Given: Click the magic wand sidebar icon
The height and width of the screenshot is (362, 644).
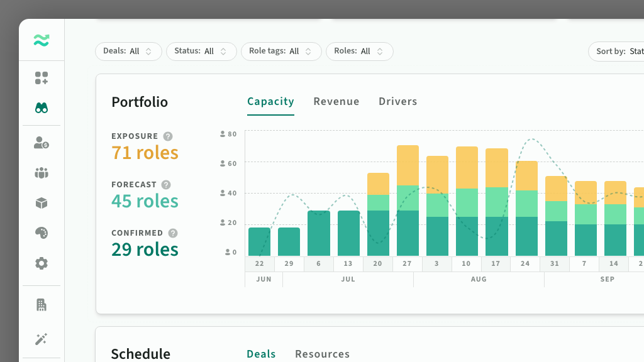Looking at the screenshot, I should [x=42, y=339].
